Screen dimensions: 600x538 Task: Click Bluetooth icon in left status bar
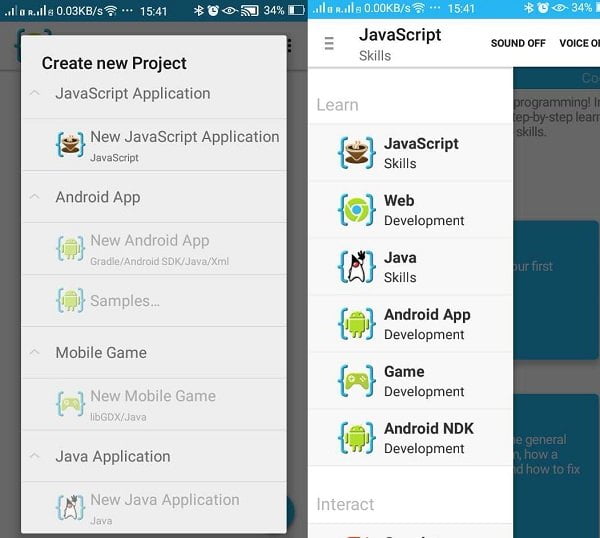tap(199, 10)
